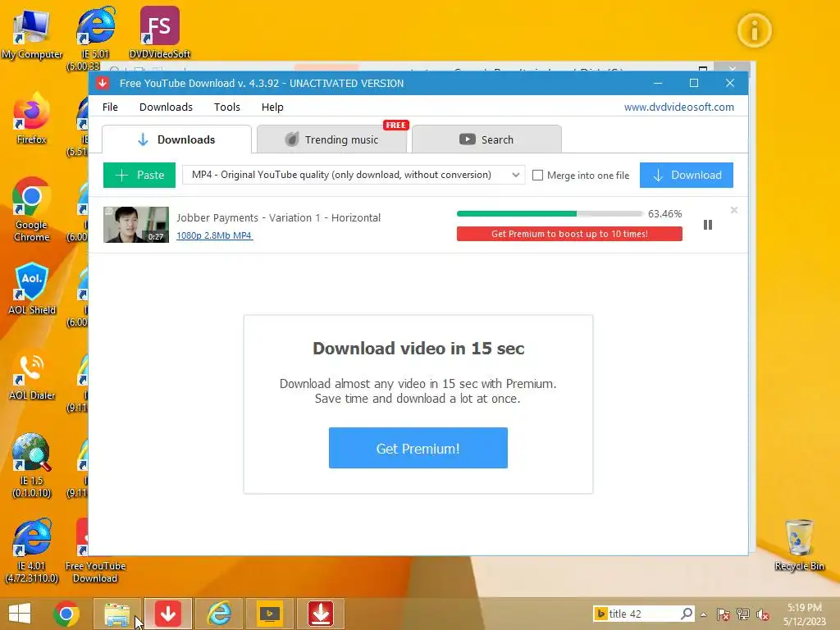Click the green Paste button
This screenshot has height=630, width=840.
[139, 176]
